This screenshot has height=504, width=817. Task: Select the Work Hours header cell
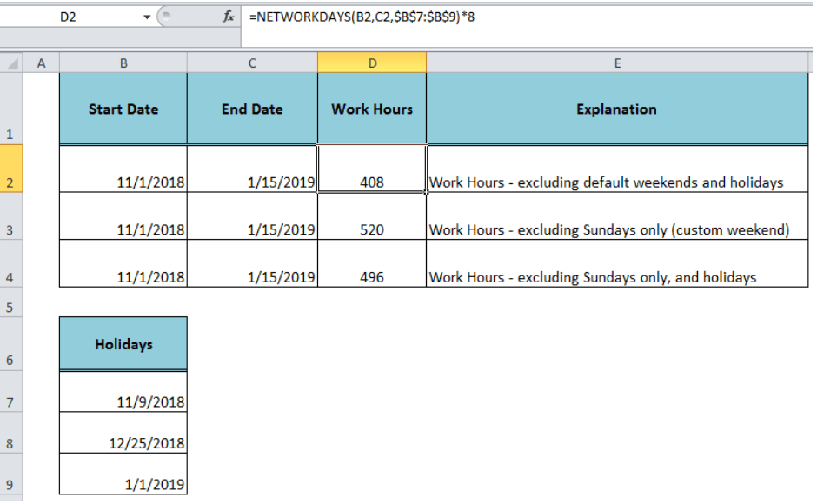[372, 109]
